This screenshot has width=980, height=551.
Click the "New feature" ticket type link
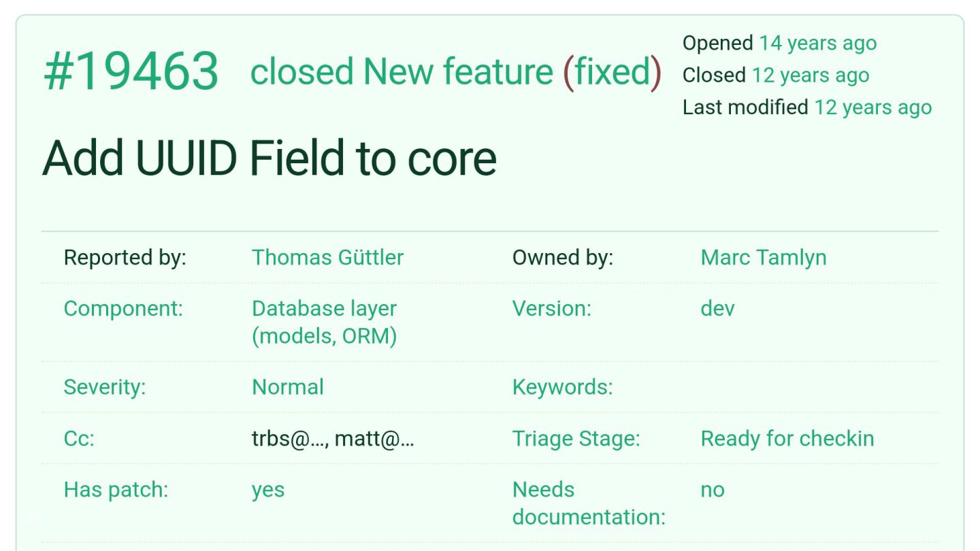click(x=458, y=71)
